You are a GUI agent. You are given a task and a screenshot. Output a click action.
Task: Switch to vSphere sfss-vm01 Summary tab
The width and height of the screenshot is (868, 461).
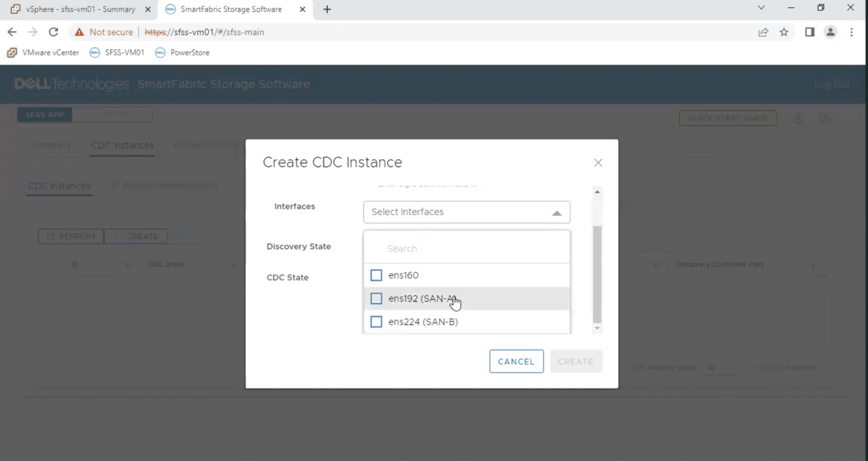point(80,9)
